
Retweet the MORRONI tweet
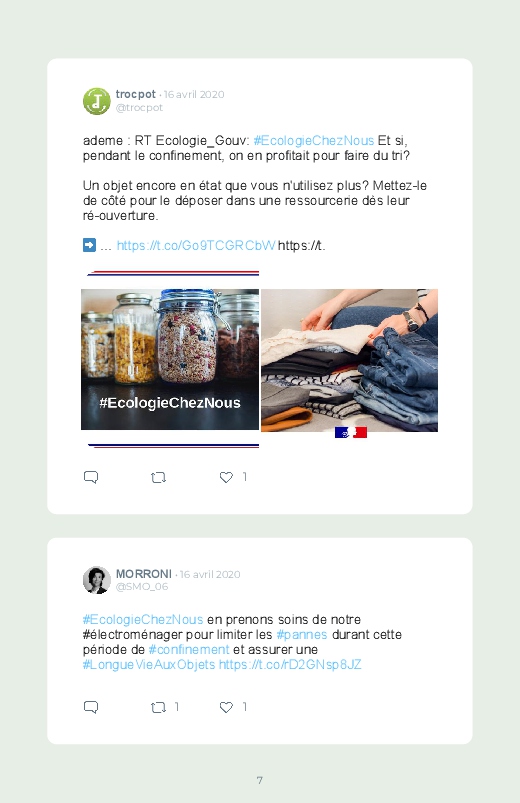[158, 708]
